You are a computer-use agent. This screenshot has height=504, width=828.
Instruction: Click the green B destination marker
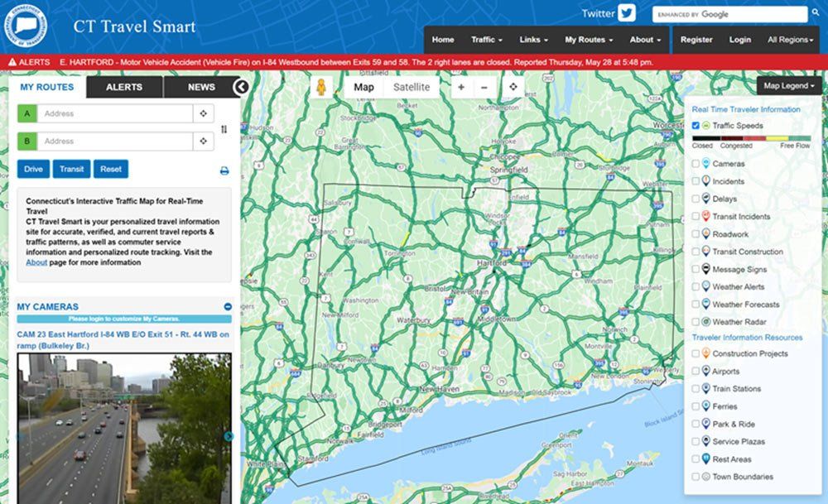click(27, 141)
